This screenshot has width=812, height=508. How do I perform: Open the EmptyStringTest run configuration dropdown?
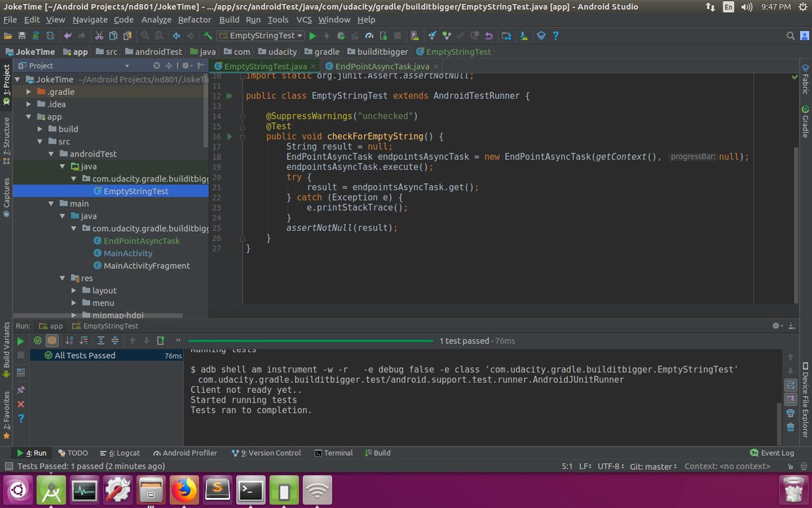click(x=261, y=35)
